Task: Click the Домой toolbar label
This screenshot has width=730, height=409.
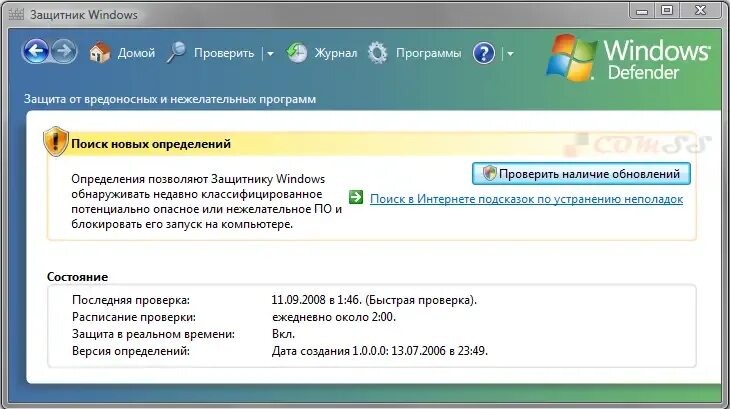Action: 136,53
